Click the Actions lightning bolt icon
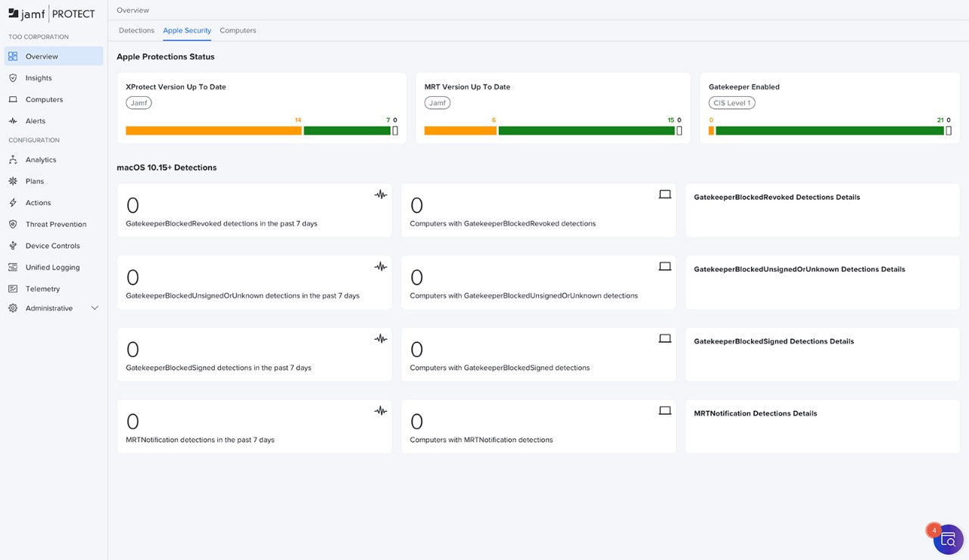969x560 pixels. pos(13,203)
